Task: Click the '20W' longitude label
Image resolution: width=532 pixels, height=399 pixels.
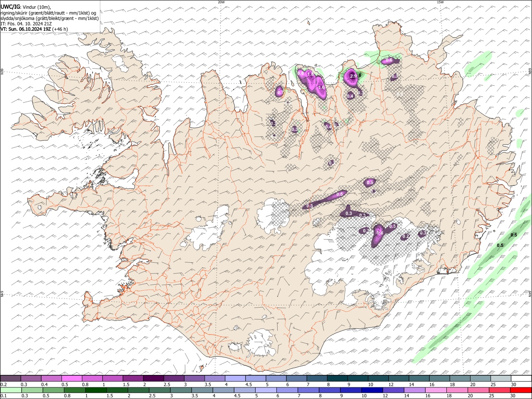Action: [x=221, y=2]
